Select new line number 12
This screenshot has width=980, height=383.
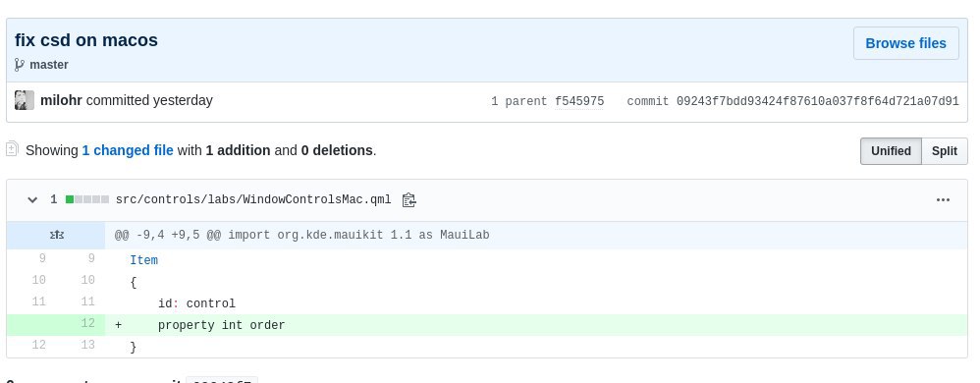[x=87, y=324]
